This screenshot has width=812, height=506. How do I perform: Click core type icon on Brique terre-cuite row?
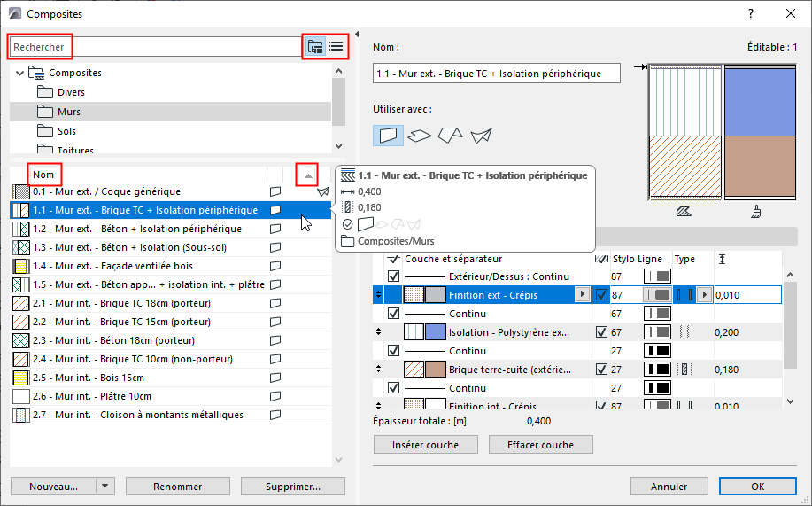[684, 370]
